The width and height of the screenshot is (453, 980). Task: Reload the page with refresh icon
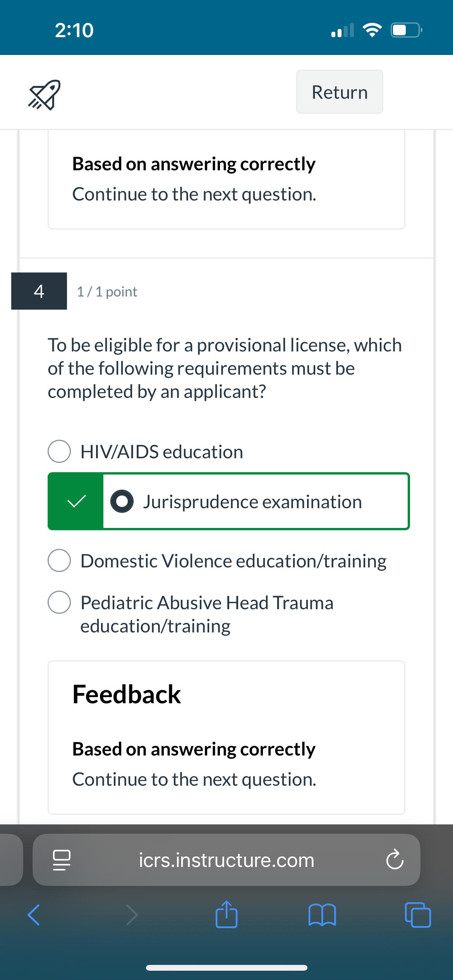[395, 860]
